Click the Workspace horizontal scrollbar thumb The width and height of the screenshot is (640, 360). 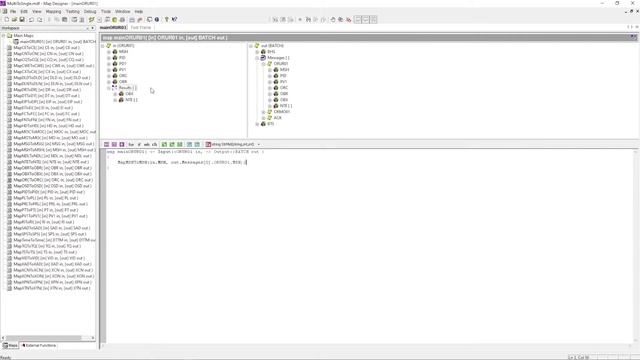44,338
